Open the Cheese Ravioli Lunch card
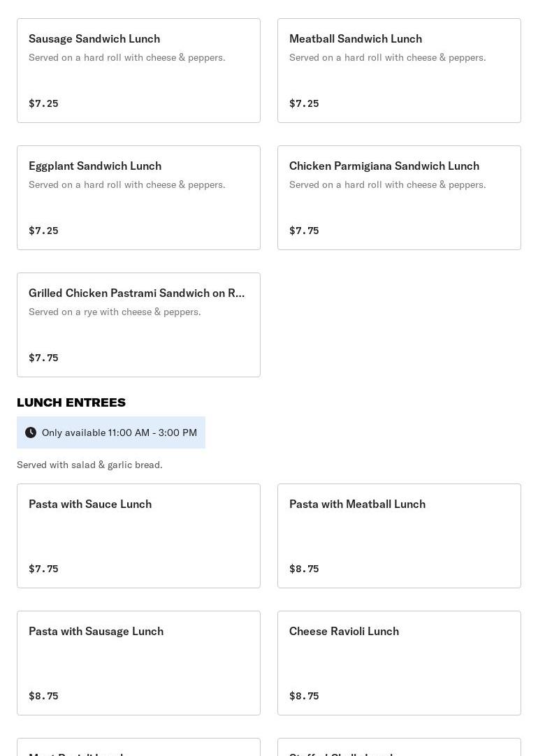Image resolution: width=538 pixels, height=756 pixels. pos(399,663)
